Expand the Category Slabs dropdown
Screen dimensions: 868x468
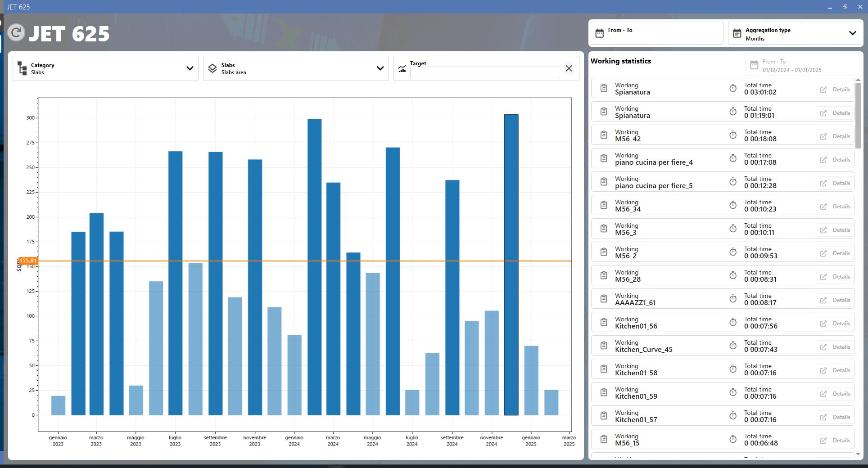pos(190,68)
